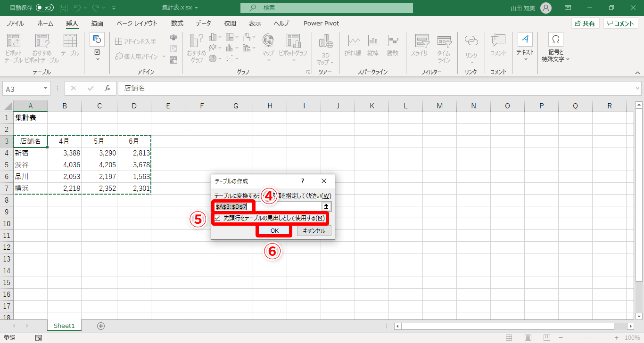Select the Sheet1 worksheet tab
Viewport: 644px width, 343px height.
(64, 326)
